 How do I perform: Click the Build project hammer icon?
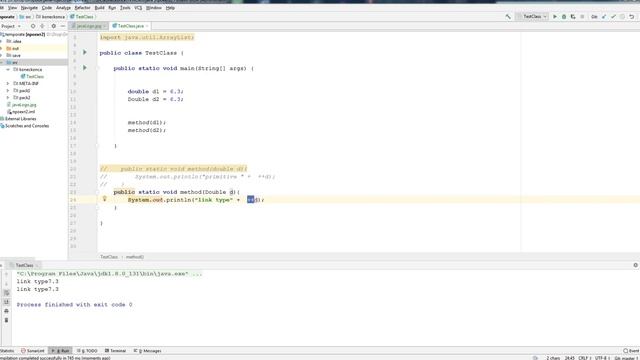(x=508, y=17)
